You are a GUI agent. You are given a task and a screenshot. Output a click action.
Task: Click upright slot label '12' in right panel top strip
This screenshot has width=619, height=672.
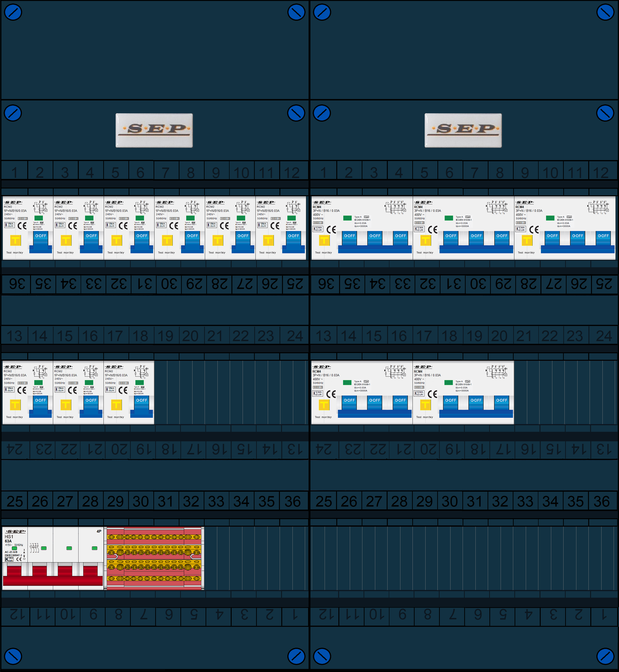pos(601,173)
